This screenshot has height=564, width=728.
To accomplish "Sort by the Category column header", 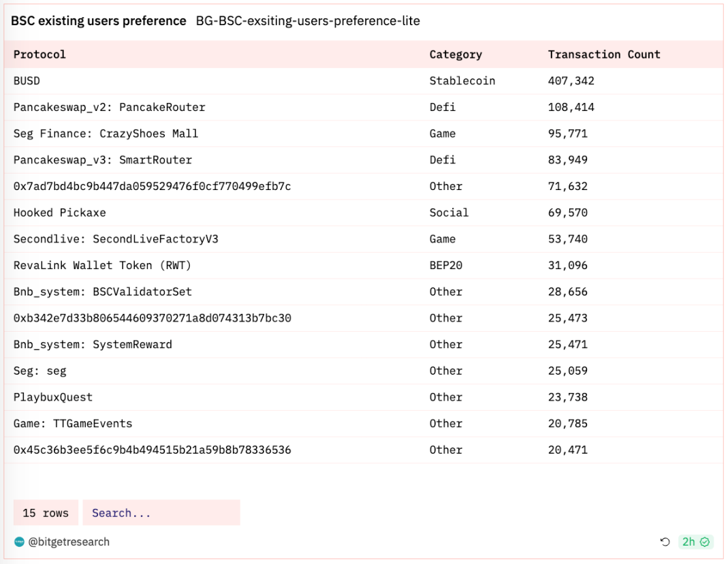I will 455,54.
